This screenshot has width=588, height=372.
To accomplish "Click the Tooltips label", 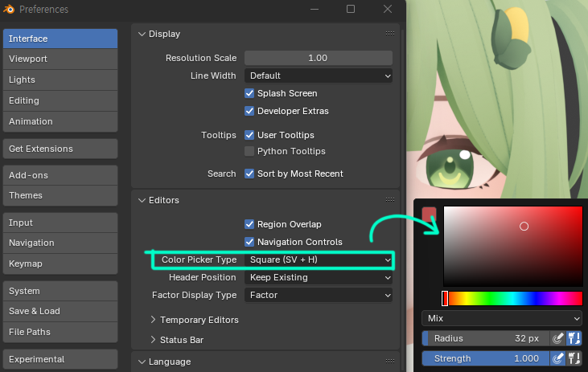I will (219, 135).
